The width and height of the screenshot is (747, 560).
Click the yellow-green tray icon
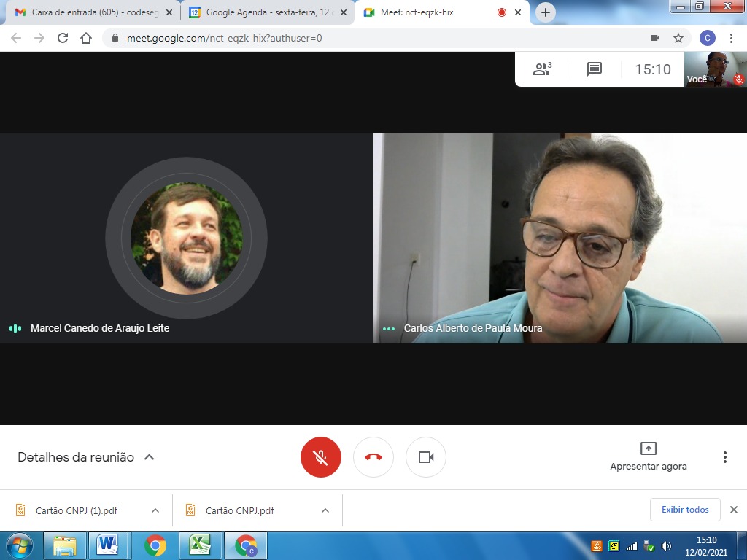[614, 546]
